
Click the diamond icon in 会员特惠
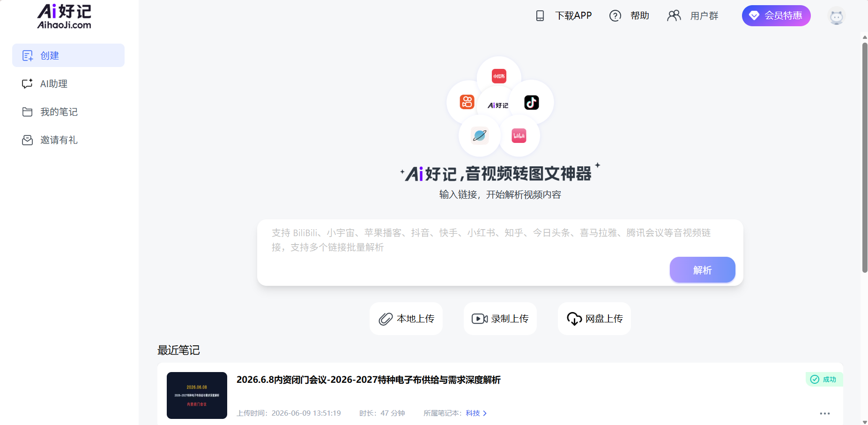pyautogui.click(x=754, y=15)
